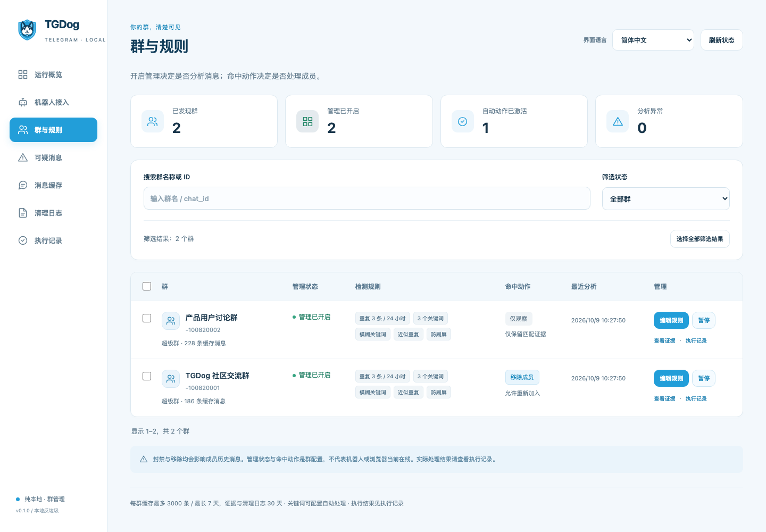Image resolution: width=766 pixels, height=532 pixels.
Task: Click 编辑规则 for 产品用户讨论群
Action: click(671, 320)
